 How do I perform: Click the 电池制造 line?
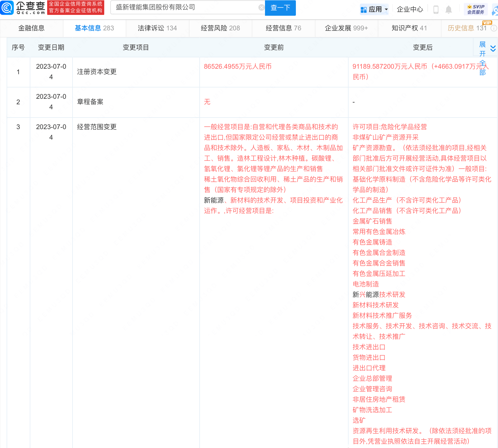click(366, 284)
